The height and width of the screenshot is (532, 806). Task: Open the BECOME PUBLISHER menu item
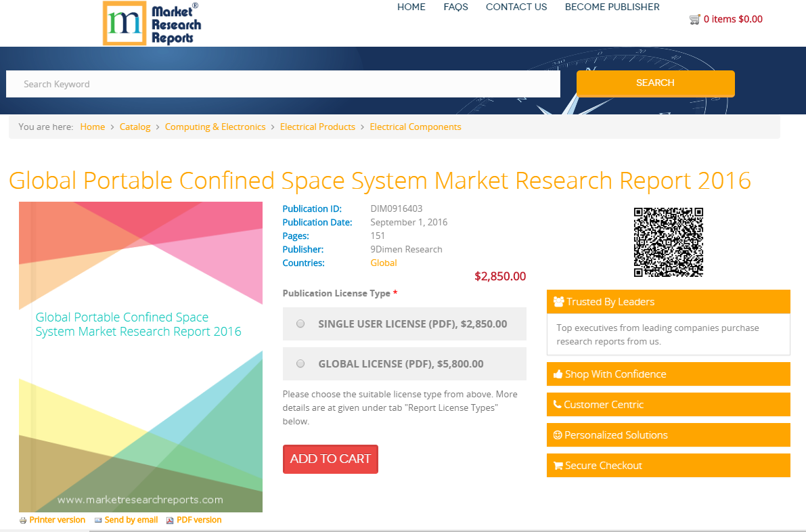(612, 7)
